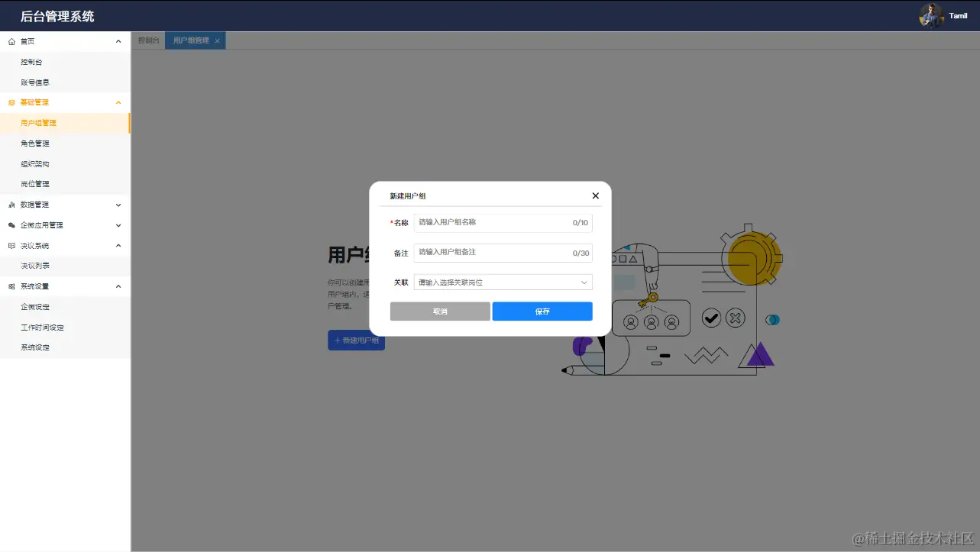The height and width of the screenshot is (552, 980).
Task: Collapse the 基础管理 group chevron
Action: (x=118, y=102)
